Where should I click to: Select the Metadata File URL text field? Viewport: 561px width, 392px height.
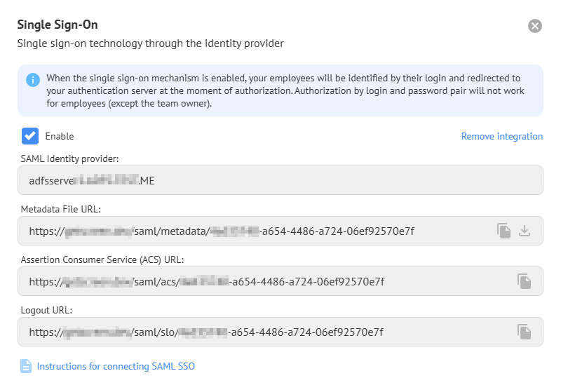(x=252, y=231)
